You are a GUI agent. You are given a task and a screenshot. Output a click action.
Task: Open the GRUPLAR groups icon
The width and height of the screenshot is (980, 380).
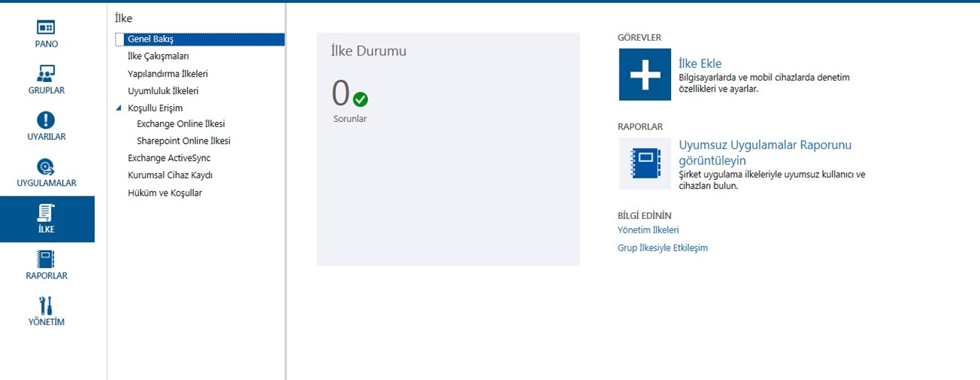tap(47, 74)
